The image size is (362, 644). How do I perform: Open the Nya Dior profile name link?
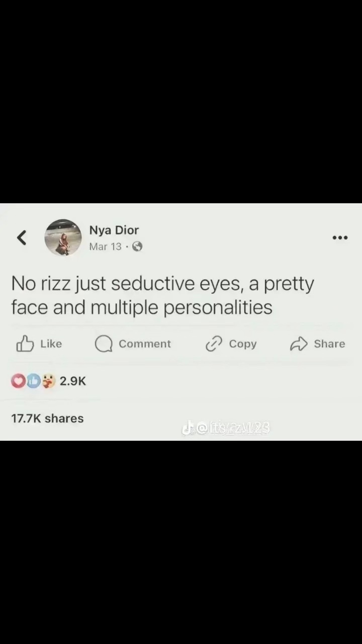tap(114, 230)
